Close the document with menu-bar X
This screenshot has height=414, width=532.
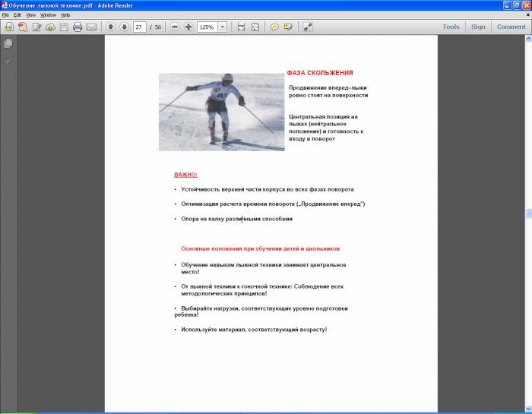tap(527, 15)
